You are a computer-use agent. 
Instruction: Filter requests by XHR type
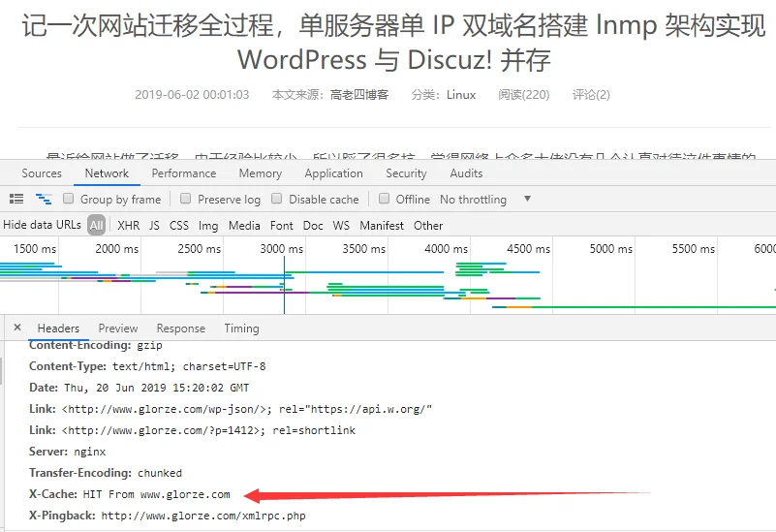point(128,226)
